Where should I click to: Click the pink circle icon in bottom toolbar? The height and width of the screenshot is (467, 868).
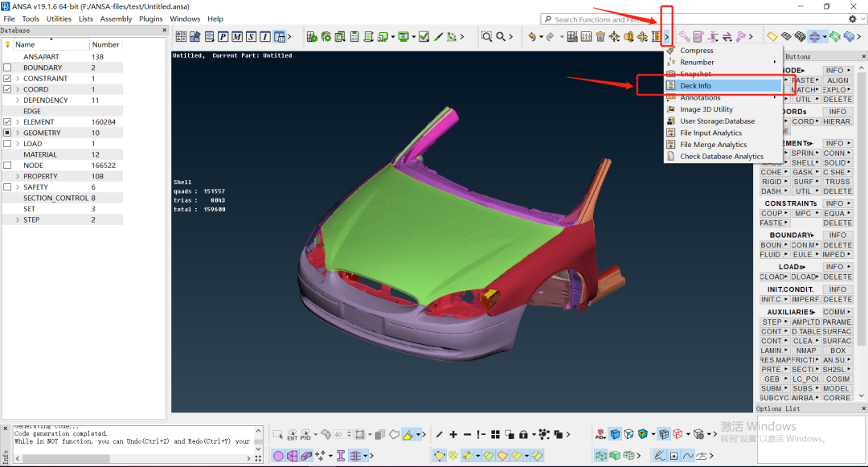click(x=278, y=456)
